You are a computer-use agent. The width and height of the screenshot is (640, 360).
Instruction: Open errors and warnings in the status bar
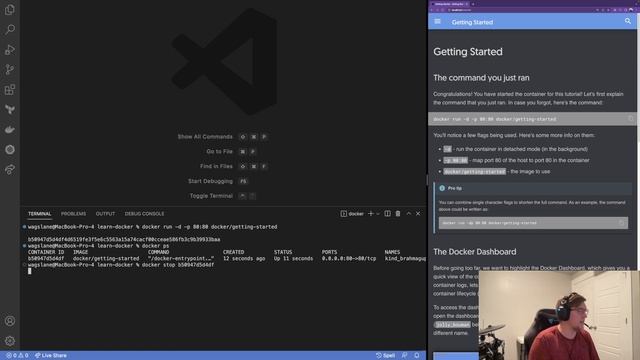(x=17, y=356)
